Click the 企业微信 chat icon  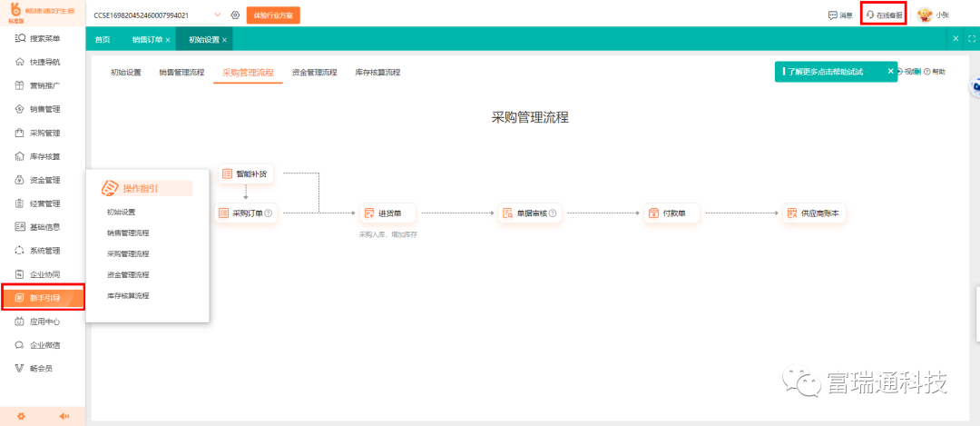[19, 344]
